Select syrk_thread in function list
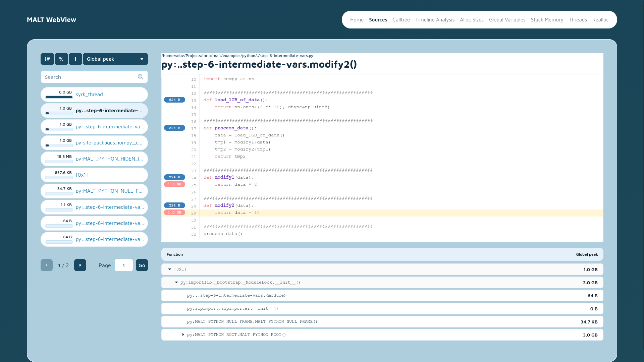 tap(89, 95)
